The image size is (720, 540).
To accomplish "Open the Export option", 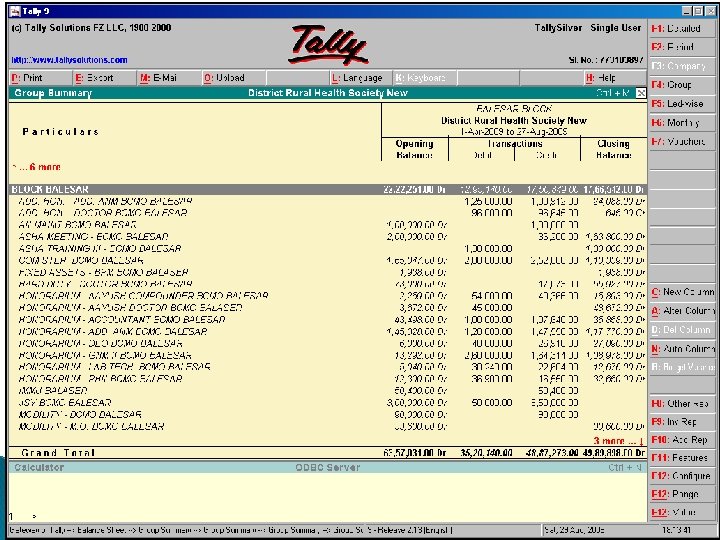I will [x=104, y=78].
